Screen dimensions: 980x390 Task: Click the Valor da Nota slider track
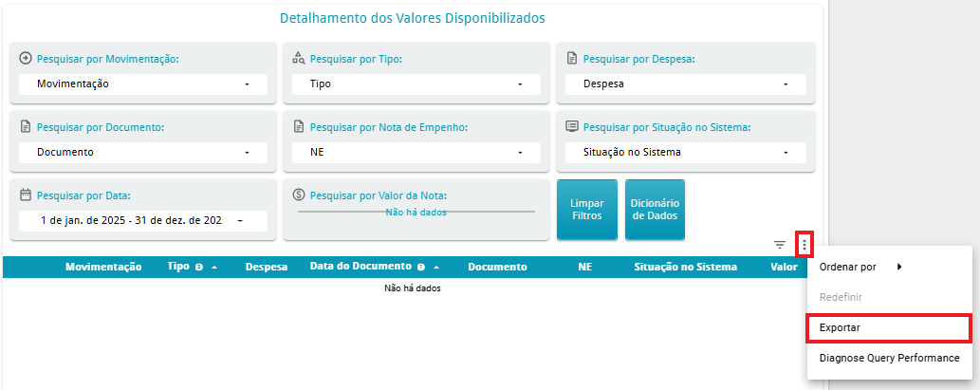pyautogui.click(x=416, y=212)
